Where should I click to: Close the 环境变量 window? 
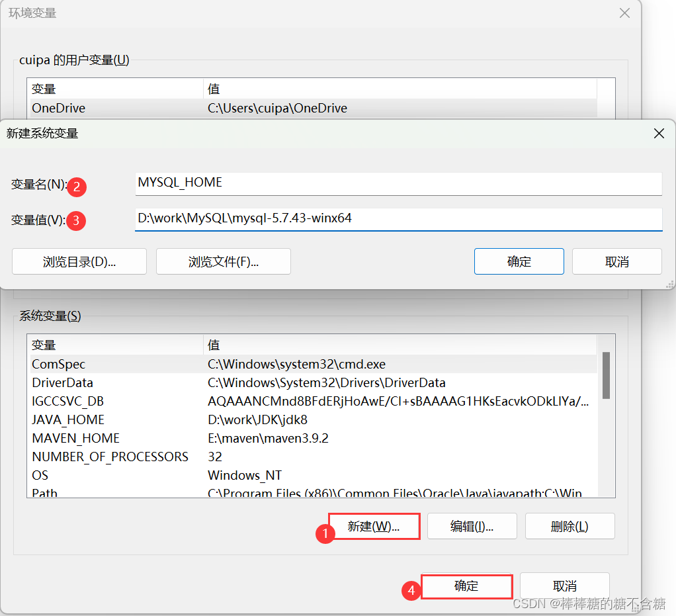(624, 13)
